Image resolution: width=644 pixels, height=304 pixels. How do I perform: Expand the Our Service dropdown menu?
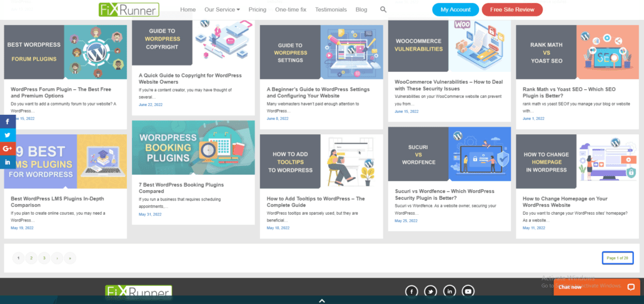point(222,9)
